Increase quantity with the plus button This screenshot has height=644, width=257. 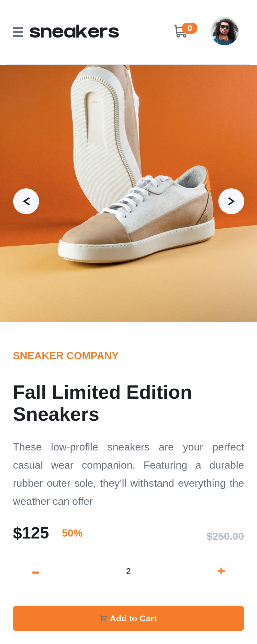click(x=221, y=571)
